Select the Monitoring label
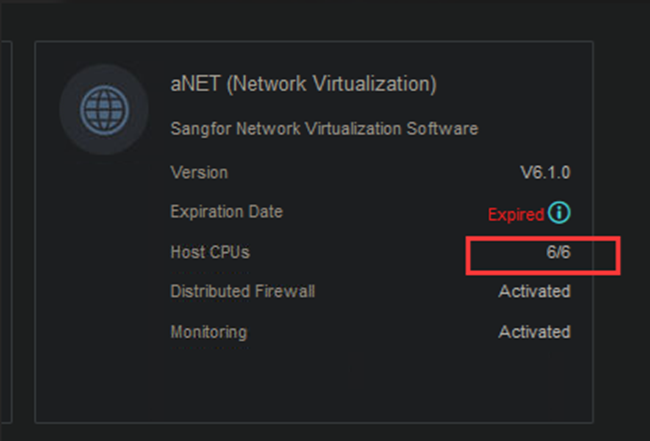The image size is (650, 441). pos(208,332)
